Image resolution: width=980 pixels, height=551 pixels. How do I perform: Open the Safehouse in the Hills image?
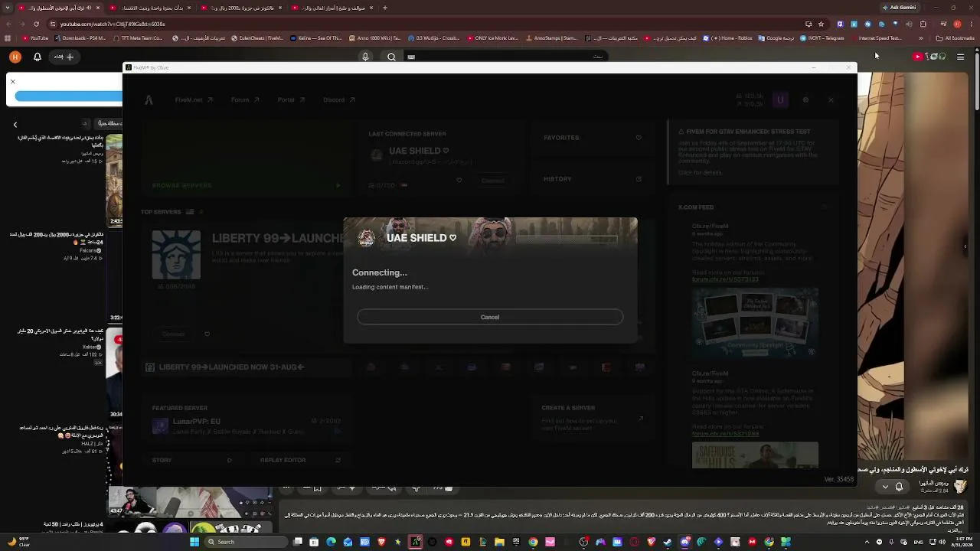[x=755, y=455]
